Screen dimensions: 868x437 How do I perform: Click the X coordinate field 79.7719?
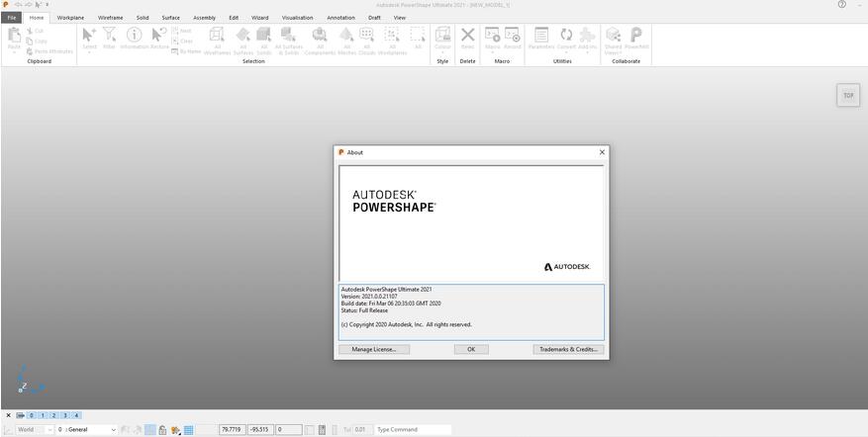233,429
